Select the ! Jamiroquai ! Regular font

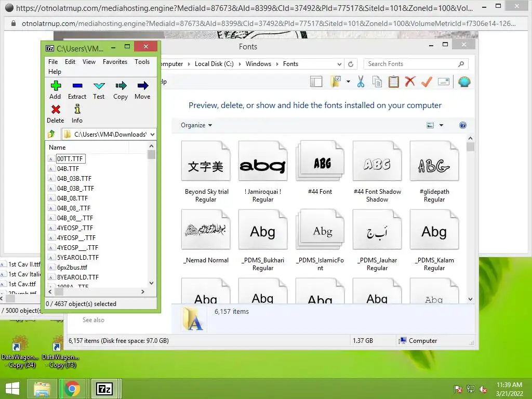click(x=263, y=172)
